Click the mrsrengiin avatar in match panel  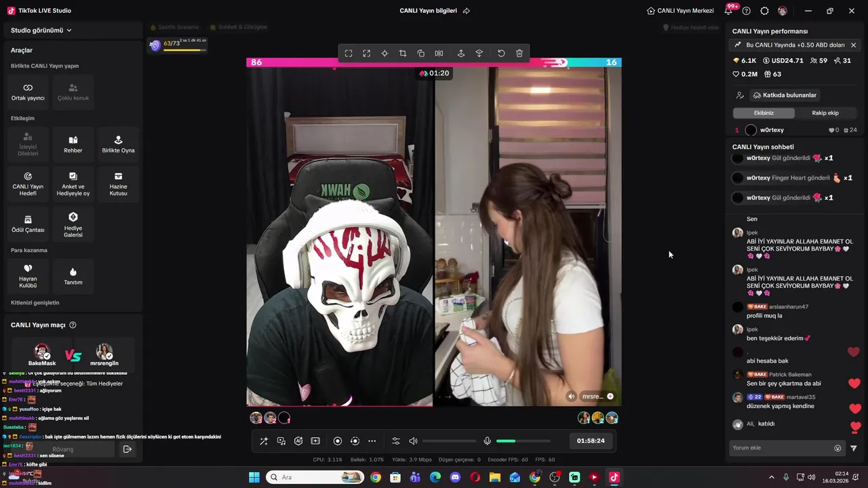click(104, 352)
